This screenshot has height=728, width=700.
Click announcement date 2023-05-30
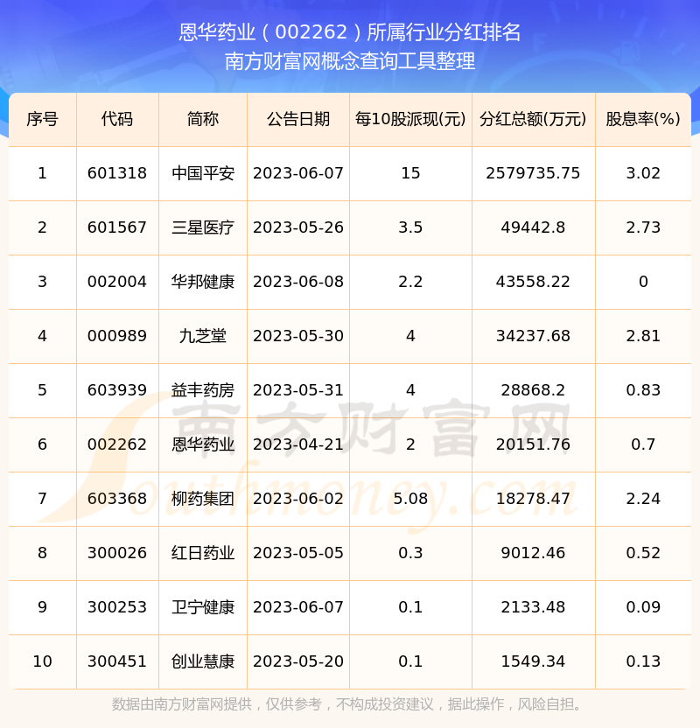(298, 336)
